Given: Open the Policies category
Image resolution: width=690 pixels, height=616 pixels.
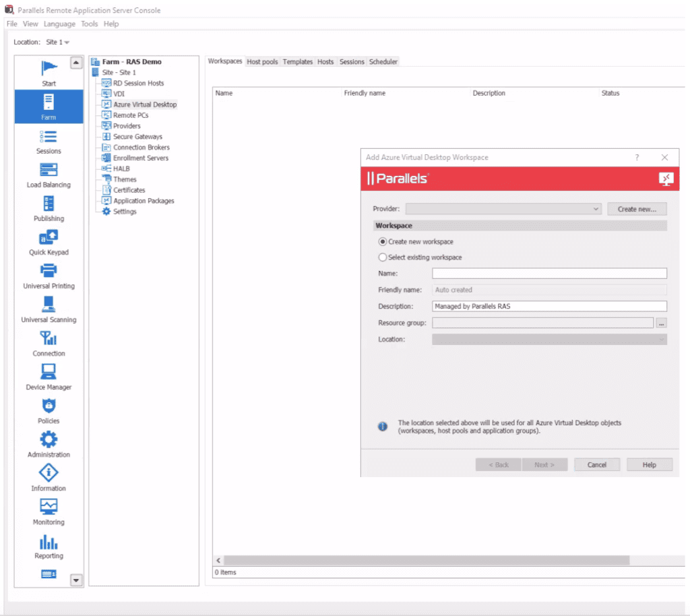Looking at the screenshot, I should pos(49,412).
